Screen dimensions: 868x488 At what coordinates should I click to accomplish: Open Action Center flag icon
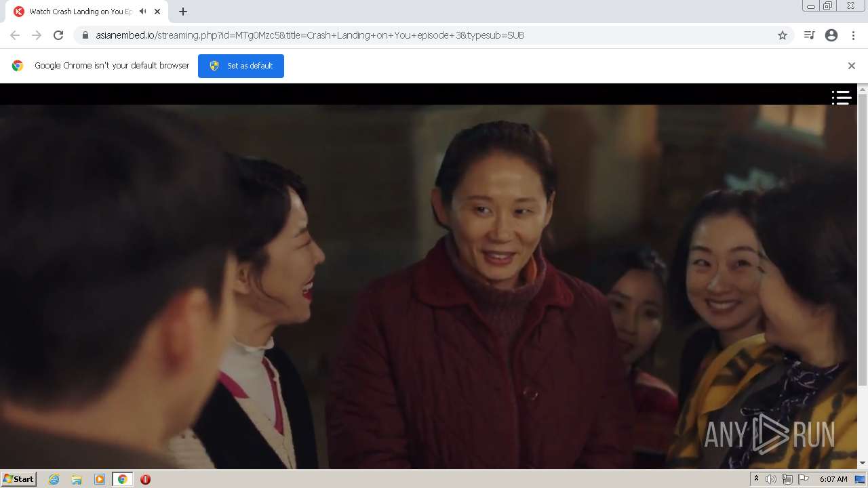[804, 479]
